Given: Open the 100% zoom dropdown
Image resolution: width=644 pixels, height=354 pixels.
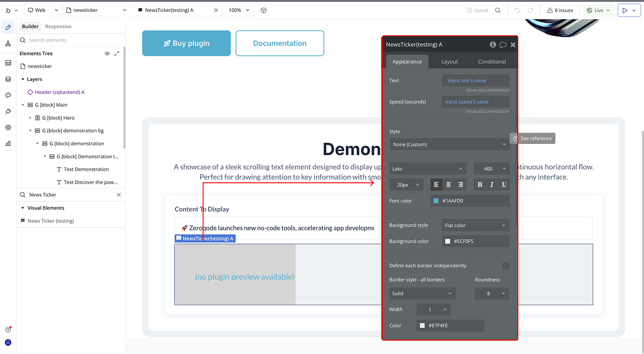Looking at the screenshot, I should tap(240, 10).
